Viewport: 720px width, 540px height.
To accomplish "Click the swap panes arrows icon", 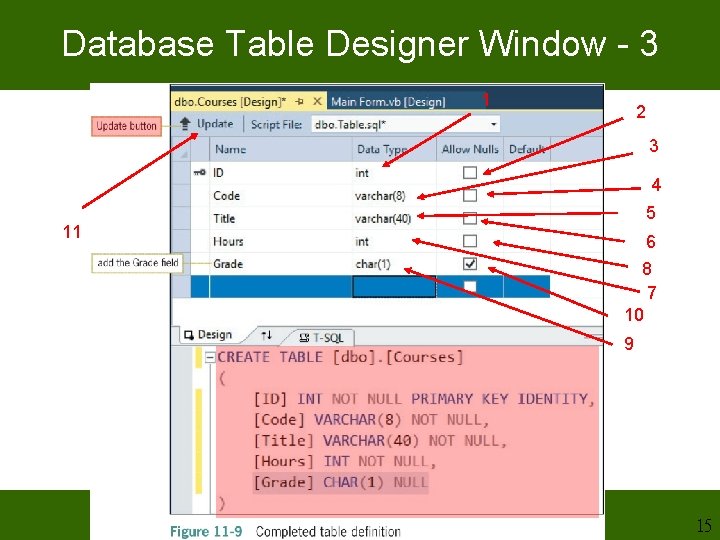I will pos(266,335).
